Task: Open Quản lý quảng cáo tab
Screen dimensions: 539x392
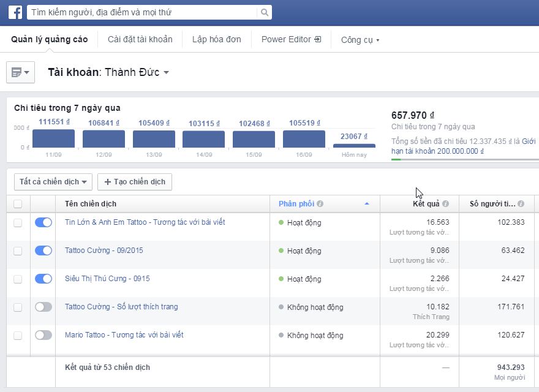Action: tap(50, 40)
